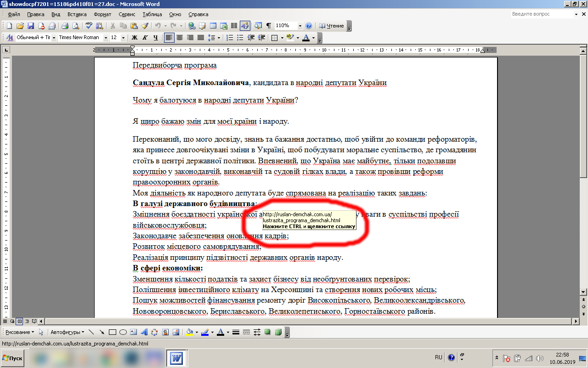Image resolution: width=588 pixels, height=368 pixels.
Task: Toggle center text alignment
Action: (x=180, y=38)
